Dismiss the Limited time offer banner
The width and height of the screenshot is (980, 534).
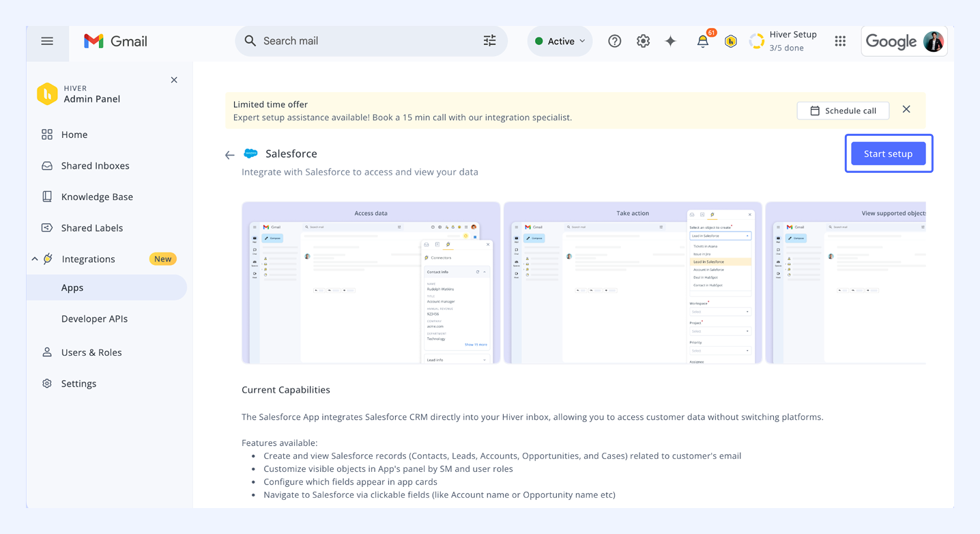click(906, 109)
